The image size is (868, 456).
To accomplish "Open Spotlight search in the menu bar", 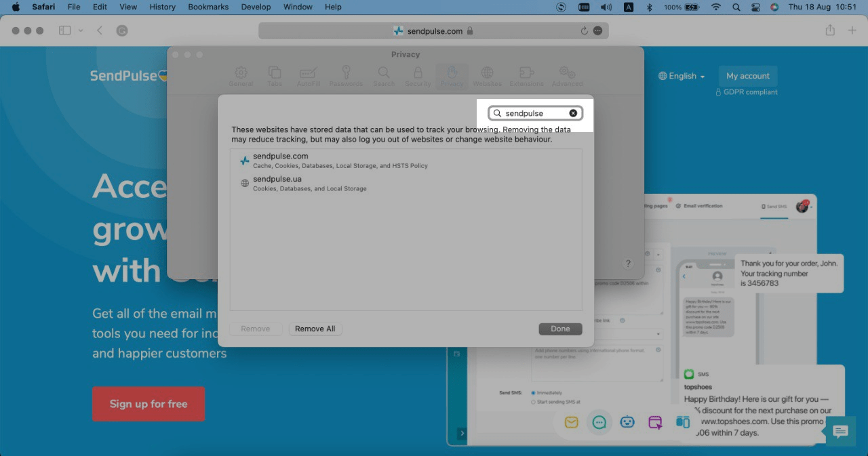I will click(x=736, y=7).
